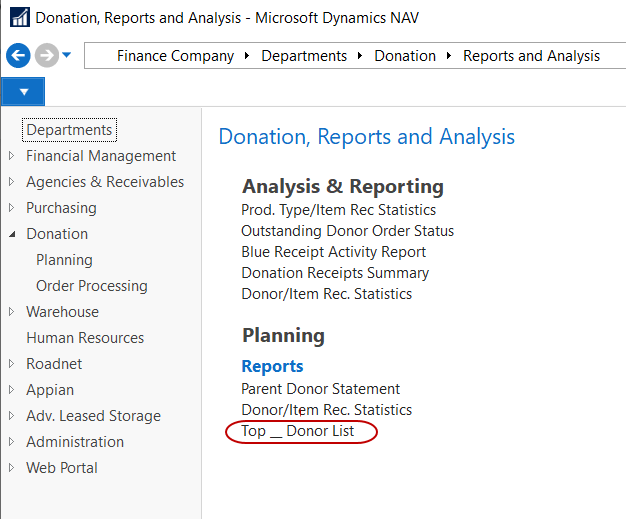626x519 pixels.
Task: Select Departments in the breadcrumb path
Action: (304, 56)
